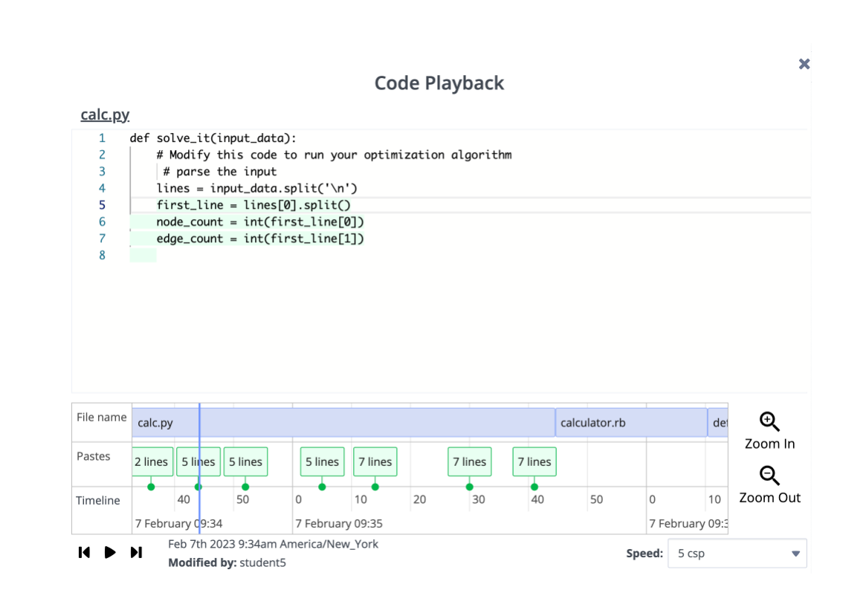This screenshot has height=616, width=866.
Task: Click '7 February 09:35' timeline label
Action: 339,523
